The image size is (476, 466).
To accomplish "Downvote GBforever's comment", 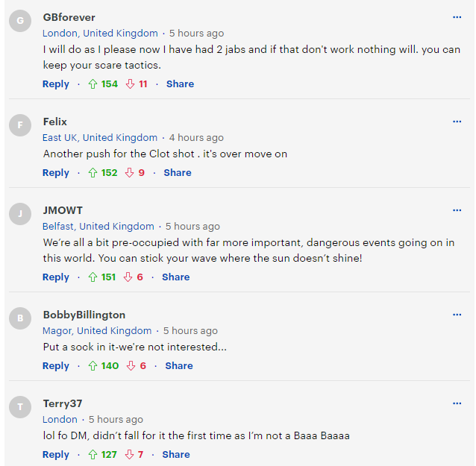I will 130,84.
